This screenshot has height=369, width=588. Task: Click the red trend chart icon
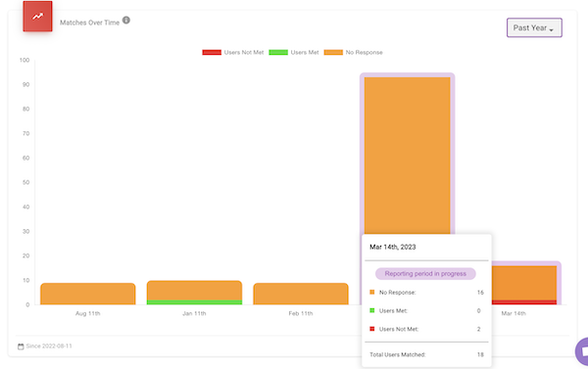point(37,16)
